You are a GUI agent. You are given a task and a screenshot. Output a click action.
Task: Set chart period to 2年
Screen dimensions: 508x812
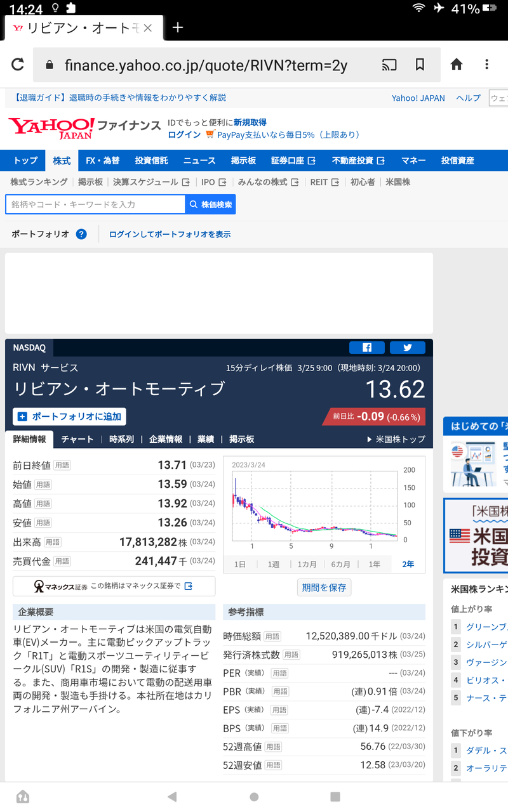click(x=408, y=564)
